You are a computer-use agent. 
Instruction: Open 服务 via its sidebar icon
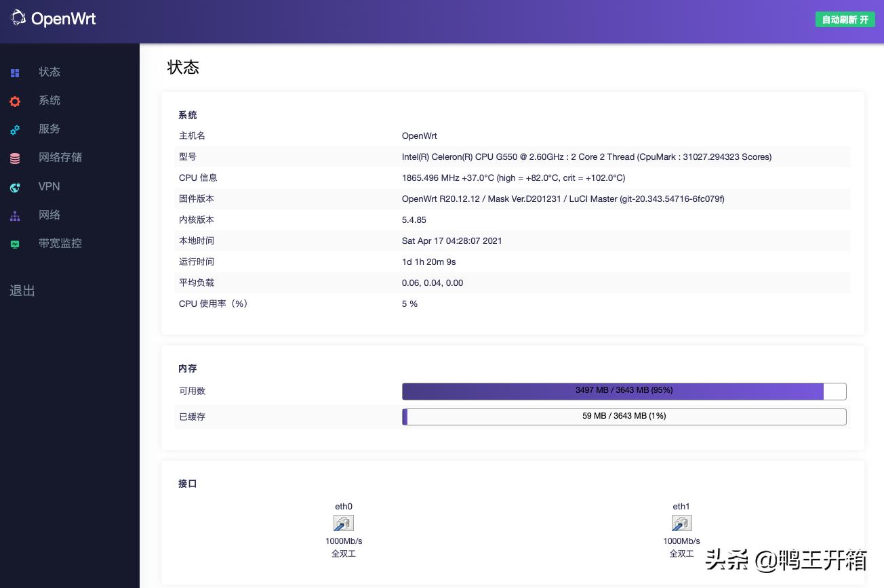point(15,130)
